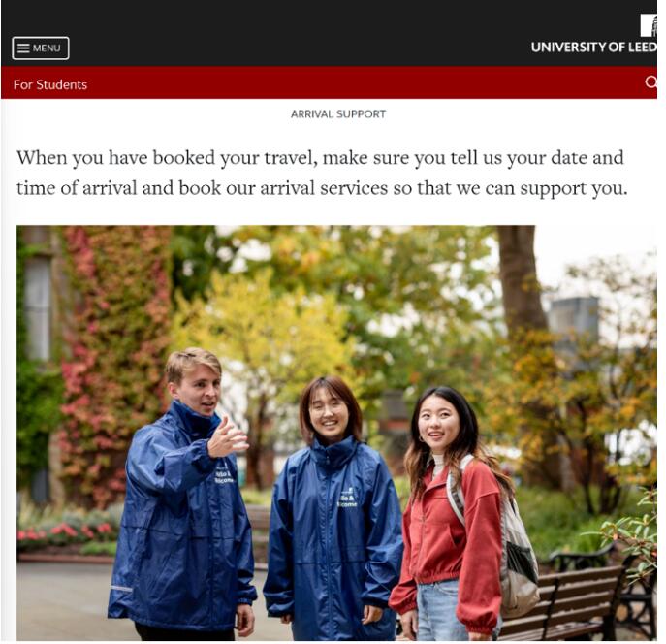Click the University of Leeds crest icon
Screen dimensions: 666x644
pos(649,25)
